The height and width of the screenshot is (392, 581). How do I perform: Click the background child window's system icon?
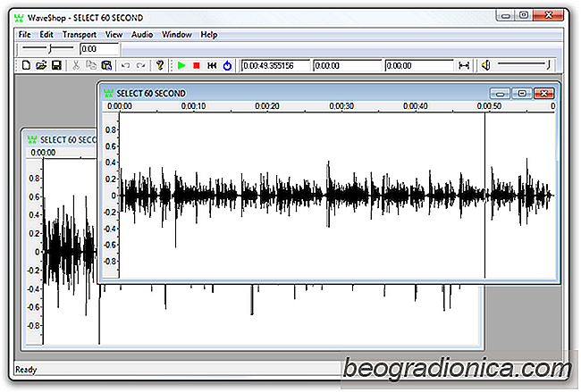click(x=32, y=140)
